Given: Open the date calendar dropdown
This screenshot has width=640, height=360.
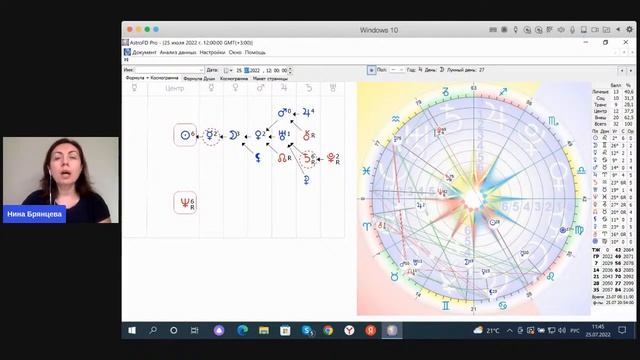Looking at the screenshot, I should tap(228, 70).
